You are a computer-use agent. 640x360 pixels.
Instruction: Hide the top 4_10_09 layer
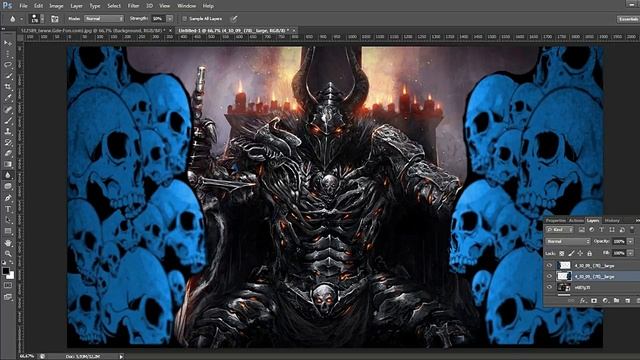pos(549,266)
